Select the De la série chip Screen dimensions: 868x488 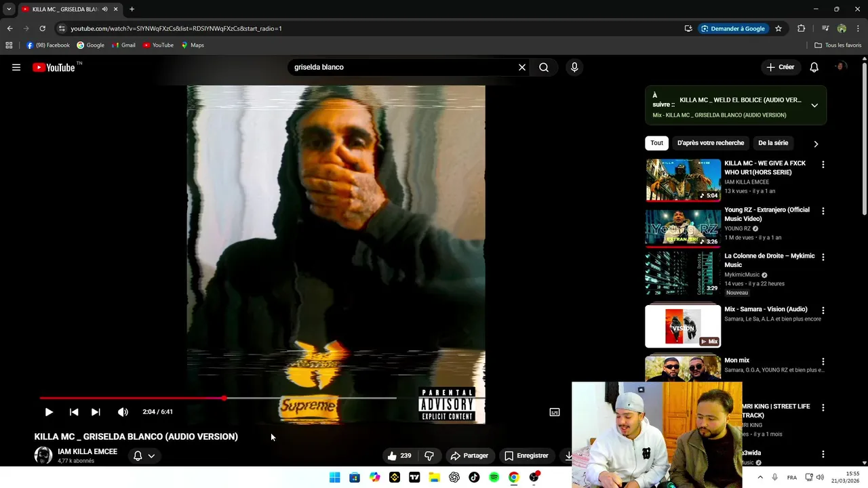click(773, 143)
